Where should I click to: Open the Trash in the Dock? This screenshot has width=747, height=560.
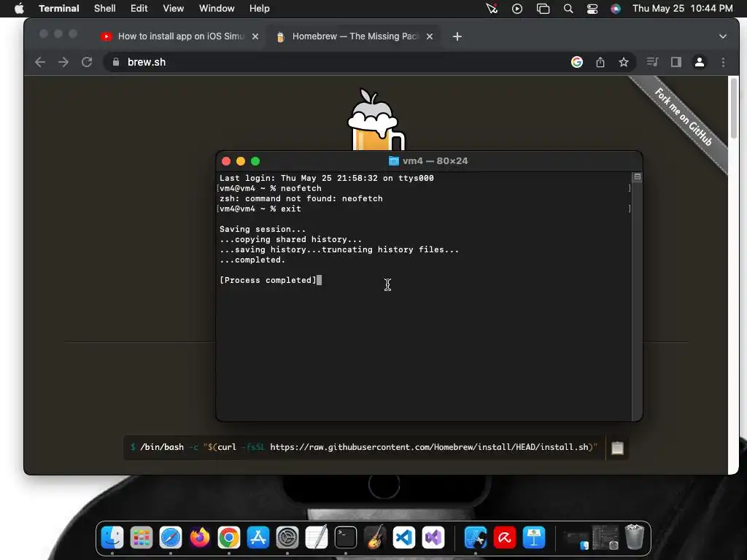point(634,537)
